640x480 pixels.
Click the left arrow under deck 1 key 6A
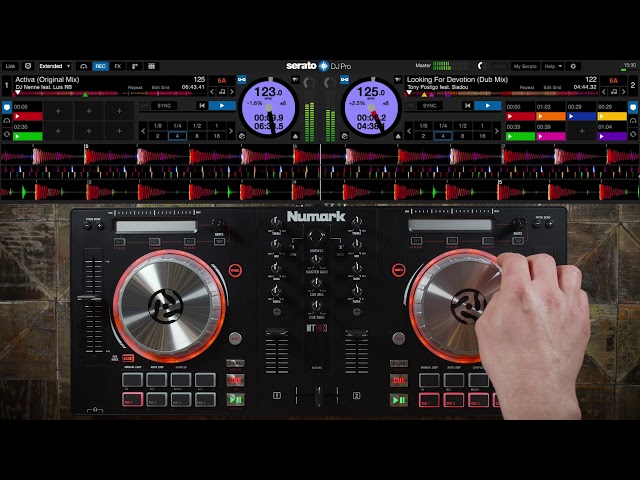tap(212, 92)
